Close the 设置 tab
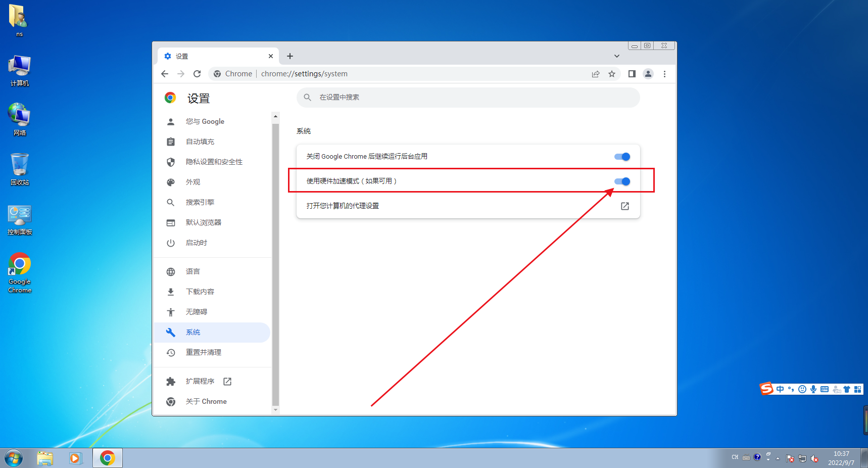The height and width of the screenshot is (468, 868). pos(271,56)
